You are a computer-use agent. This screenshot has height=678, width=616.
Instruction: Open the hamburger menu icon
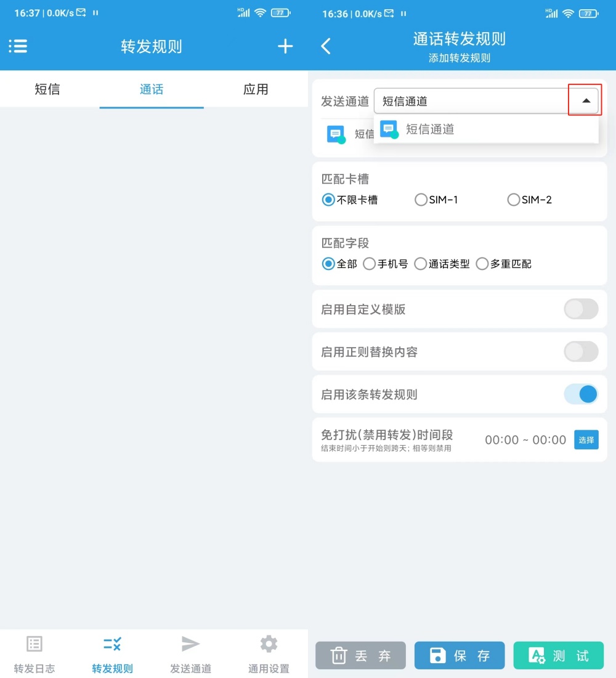coord(18,46)
